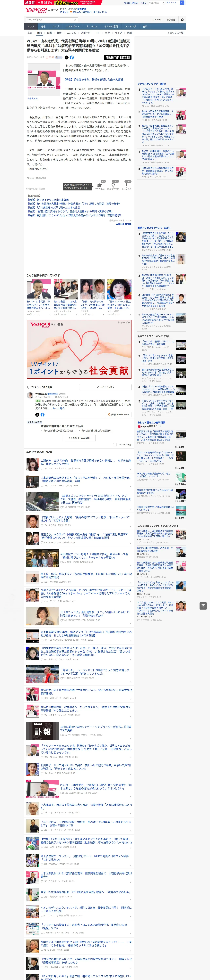The width and height of the screenshot is (210, 980).
Task: Open 動画アクセスランキング first video thumbnail
Action: point(181,345)
